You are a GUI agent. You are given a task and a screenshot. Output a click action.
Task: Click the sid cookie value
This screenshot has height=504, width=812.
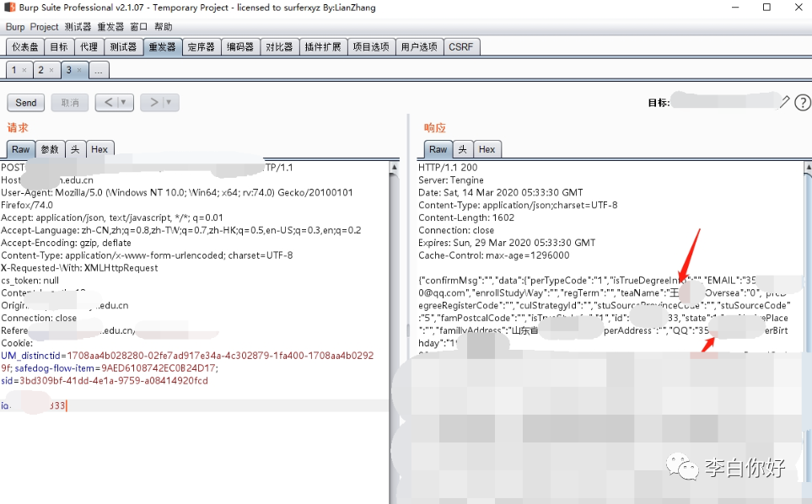[x=114, y=381]
